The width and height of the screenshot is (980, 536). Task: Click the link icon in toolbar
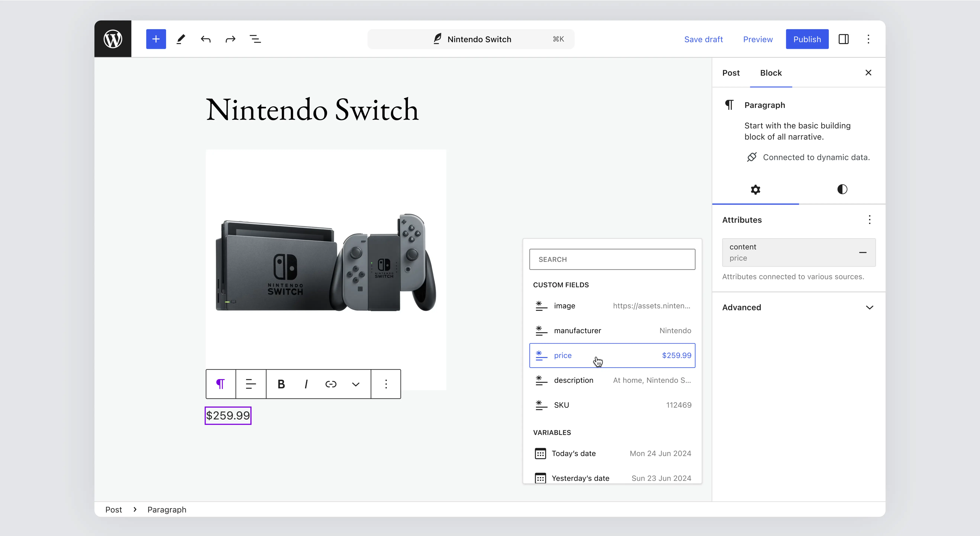pyautogui.click(x=331, y=384)
